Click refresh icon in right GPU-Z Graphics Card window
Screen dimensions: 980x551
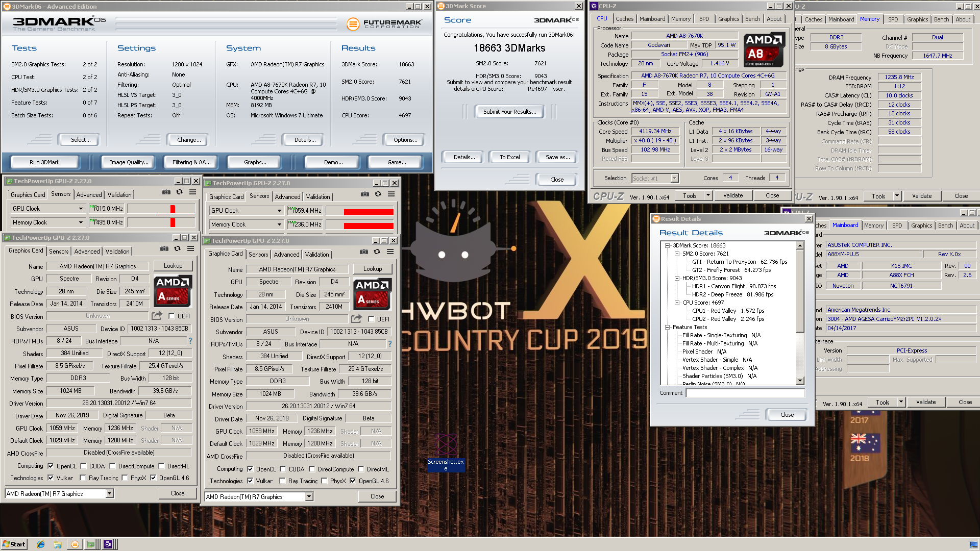pyautogui.click(x=377, y=252)
